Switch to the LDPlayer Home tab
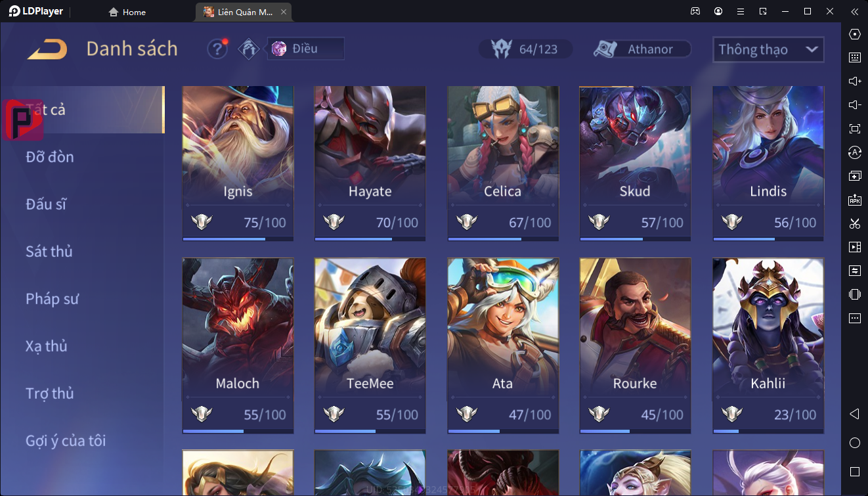This screenshot has height=496, width=868. (127, 12)
